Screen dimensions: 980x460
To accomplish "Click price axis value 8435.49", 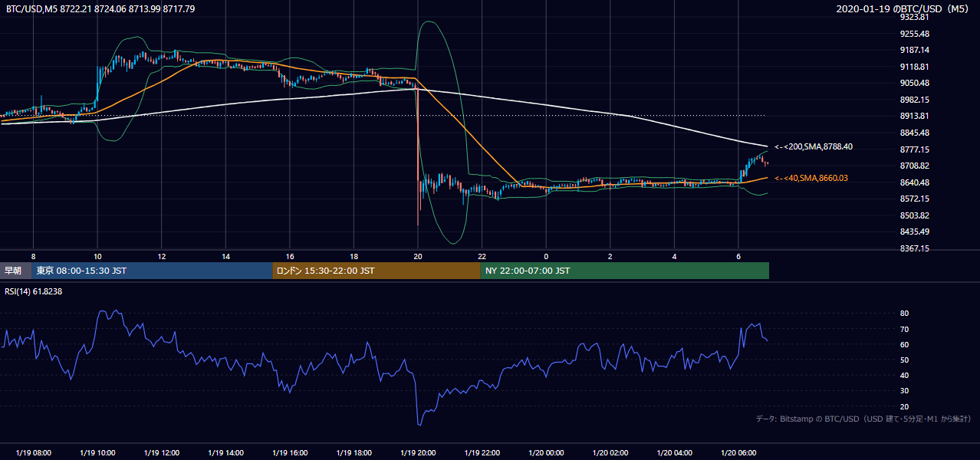I will (x=914, y=232).
